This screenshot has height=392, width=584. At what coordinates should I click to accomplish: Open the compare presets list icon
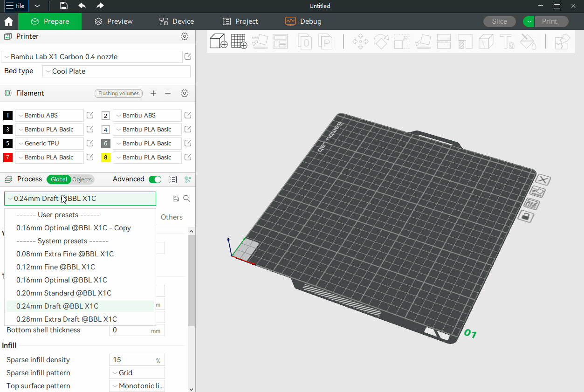[x=172, y=179]
